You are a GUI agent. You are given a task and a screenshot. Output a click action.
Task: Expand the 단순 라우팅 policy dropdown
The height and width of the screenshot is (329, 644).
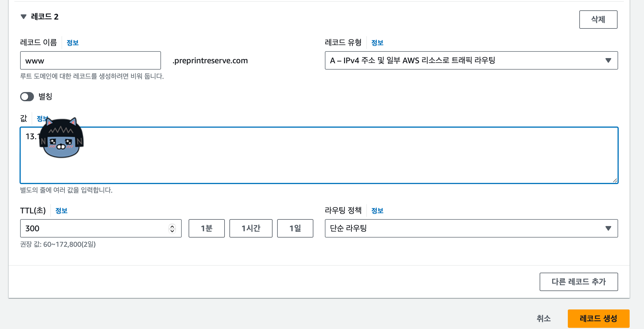tap(471, 228)
